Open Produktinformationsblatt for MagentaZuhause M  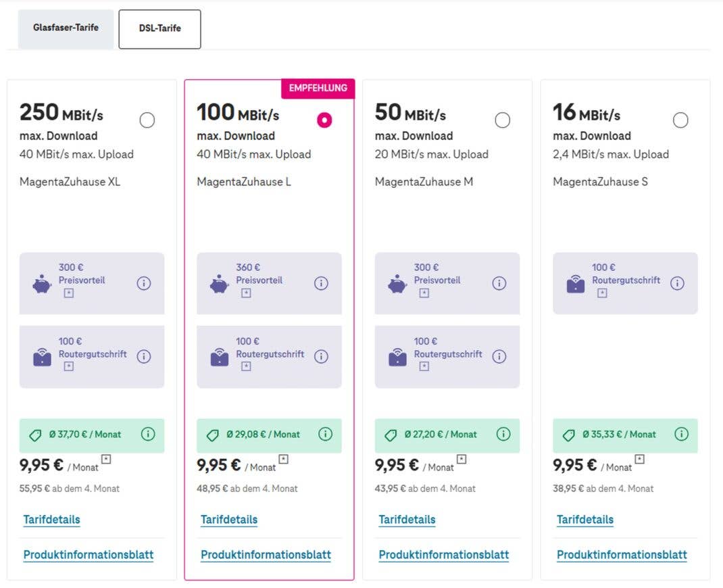[x=444, y=555]
